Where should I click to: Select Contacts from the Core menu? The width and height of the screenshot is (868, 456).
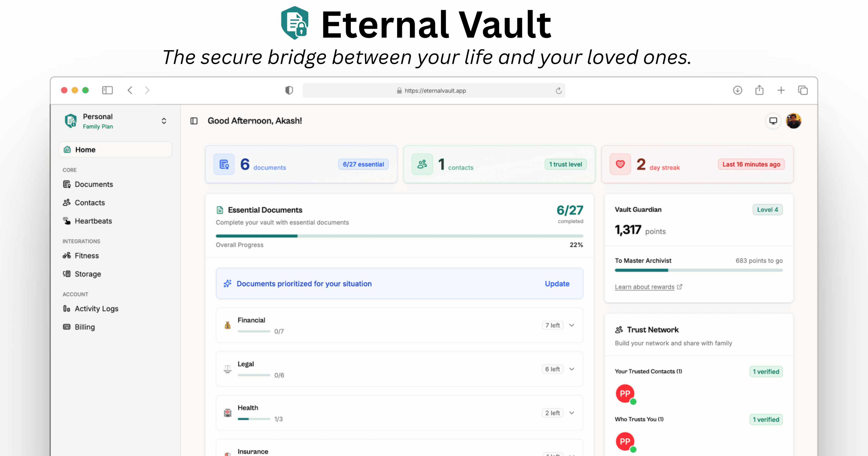[90, 202]
